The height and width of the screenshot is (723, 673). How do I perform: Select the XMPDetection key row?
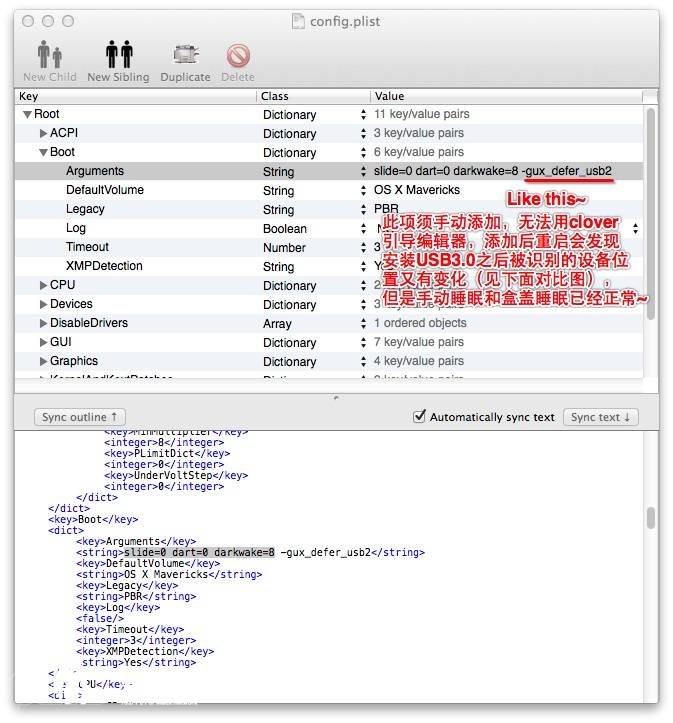click(x=104, y=267)
